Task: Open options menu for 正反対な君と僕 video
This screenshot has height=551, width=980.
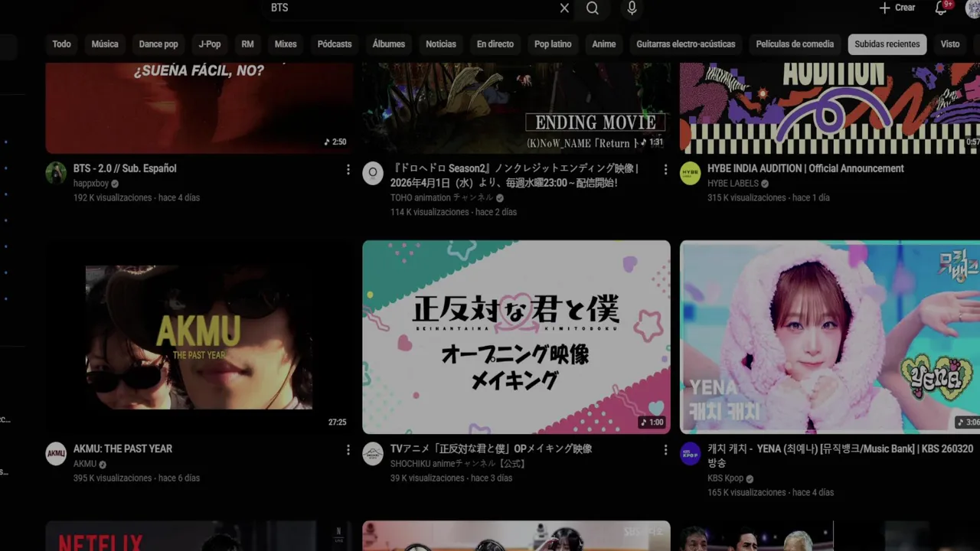Action: [665, 449]
